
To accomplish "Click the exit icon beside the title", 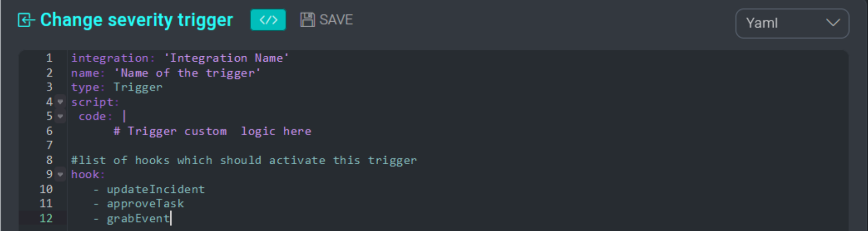I will [x=26, y=20].
